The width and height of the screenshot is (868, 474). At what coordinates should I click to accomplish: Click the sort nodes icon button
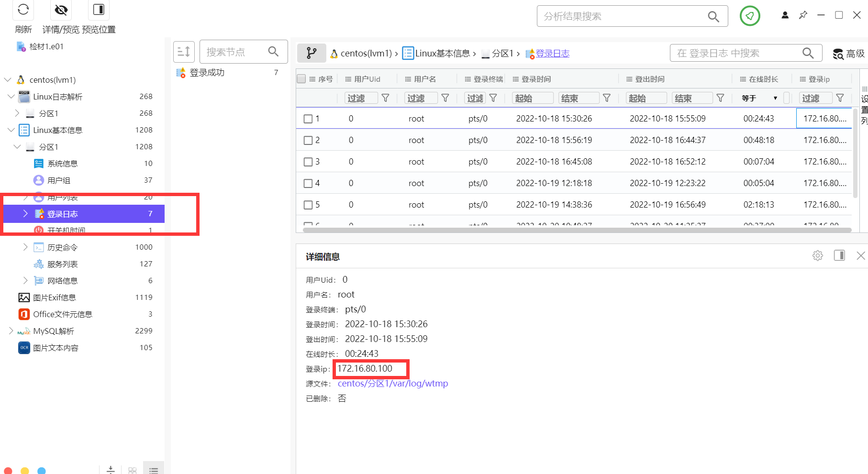184,52
